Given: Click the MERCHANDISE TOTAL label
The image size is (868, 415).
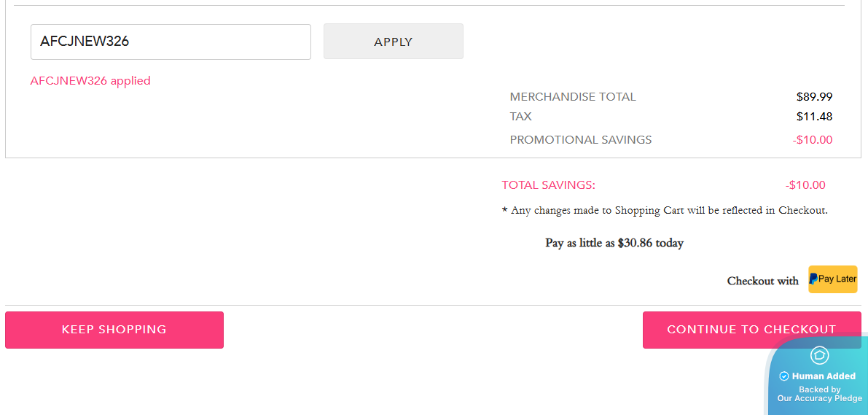Looking at the screenshot, I should pyautogui.click(x=573, y=97).
